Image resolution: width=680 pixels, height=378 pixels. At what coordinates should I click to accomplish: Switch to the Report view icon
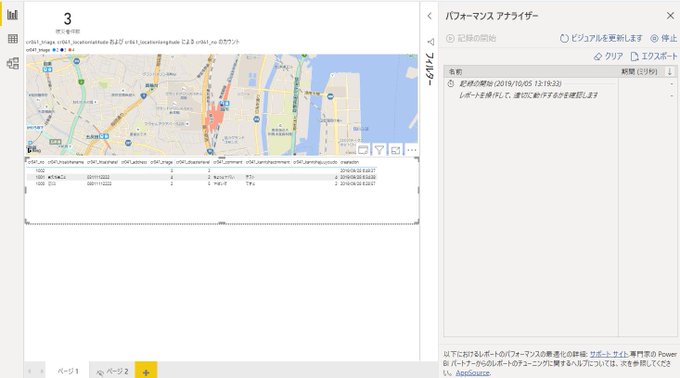[x=12, y=14]
